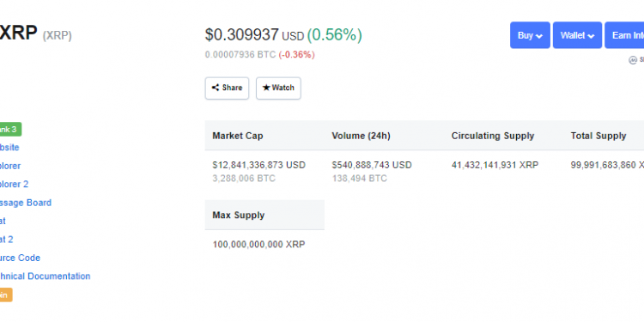Open the Buy dropdown button
The image size is (644, 322).
530,35
